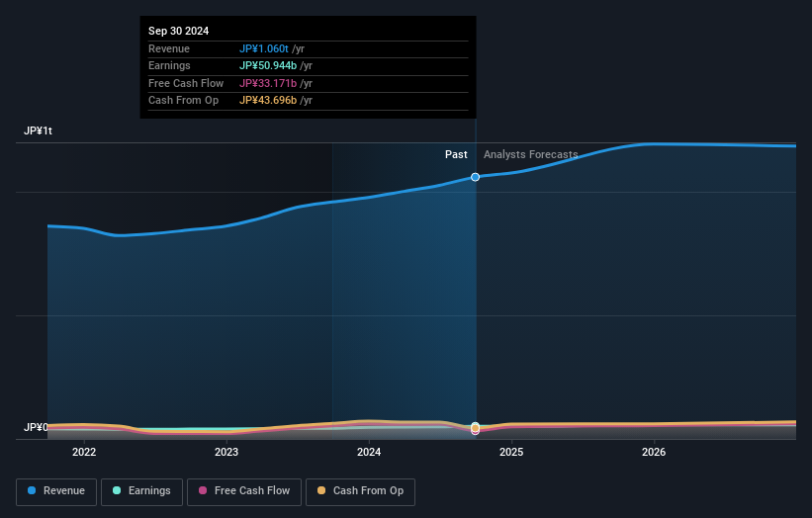Click the Free Cash Flow label in tooltip

pos(186,83)
